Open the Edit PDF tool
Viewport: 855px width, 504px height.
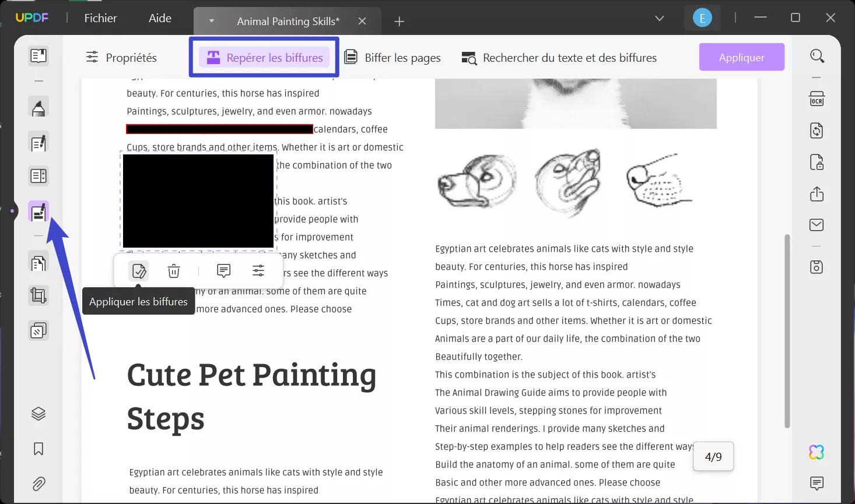(x=38, y=143)
